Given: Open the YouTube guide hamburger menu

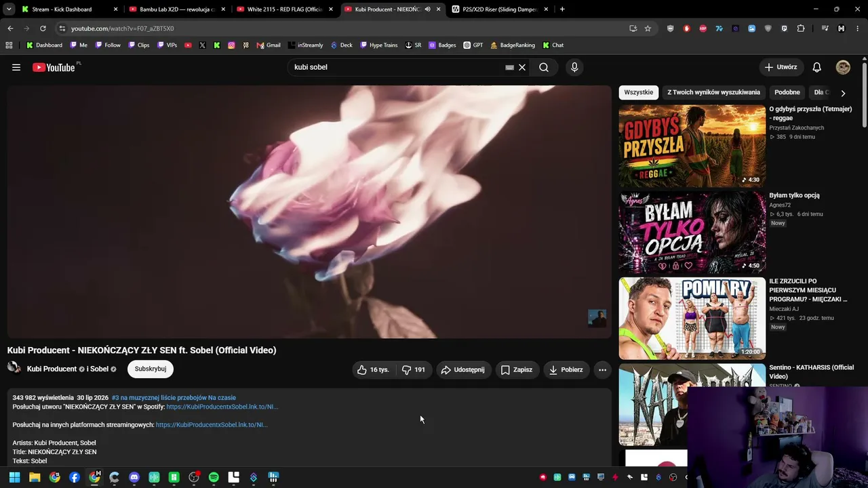Looking at the screenshot, I should point(16,67).
